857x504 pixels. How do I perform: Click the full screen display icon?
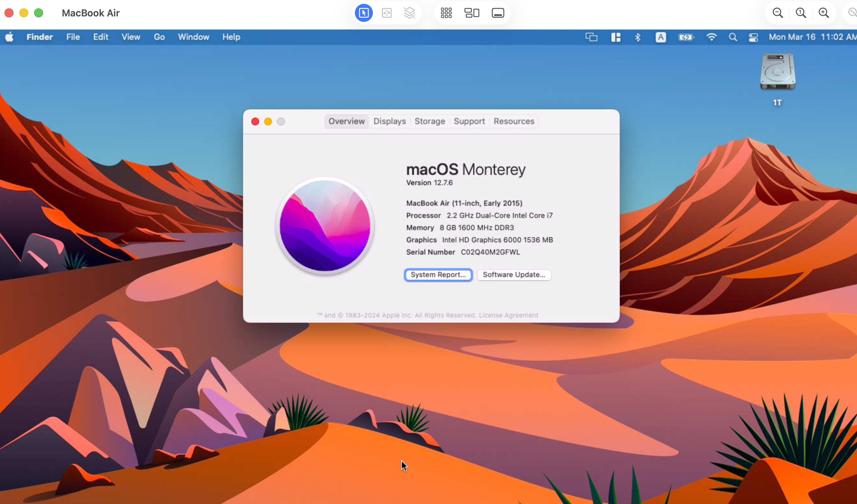[x=498, y=13]
